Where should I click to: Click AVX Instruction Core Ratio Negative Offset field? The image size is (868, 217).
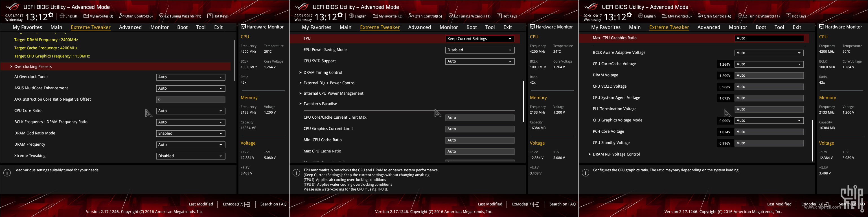pyautogui.click(x=190, y=99)
